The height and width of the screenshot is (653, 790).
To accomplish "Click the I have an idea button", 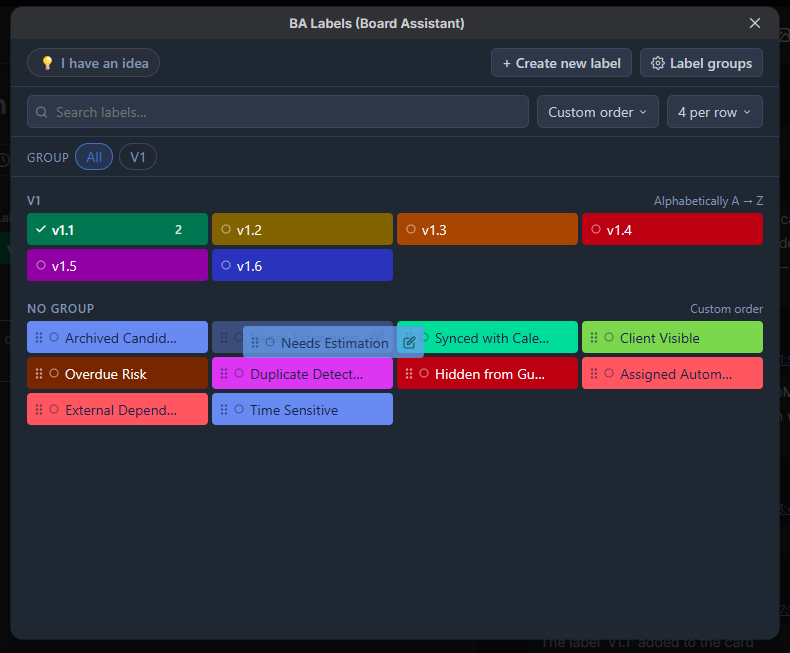I will 93,63.
